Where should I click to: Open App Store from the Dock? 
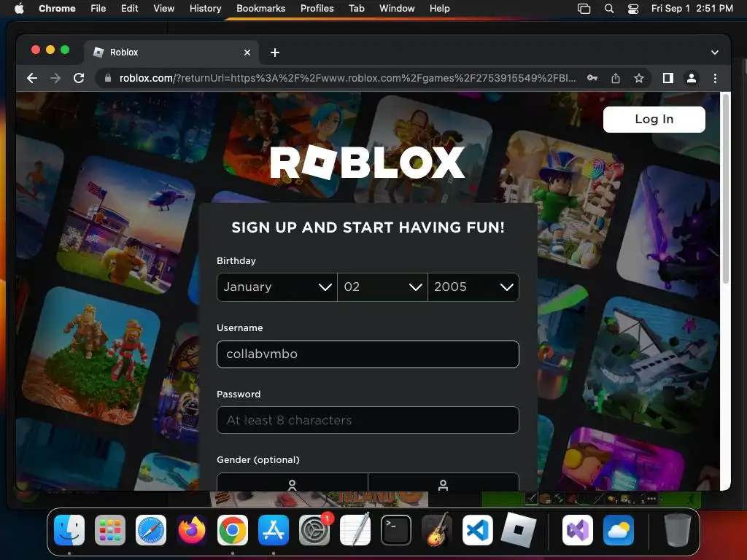[274, 530]
